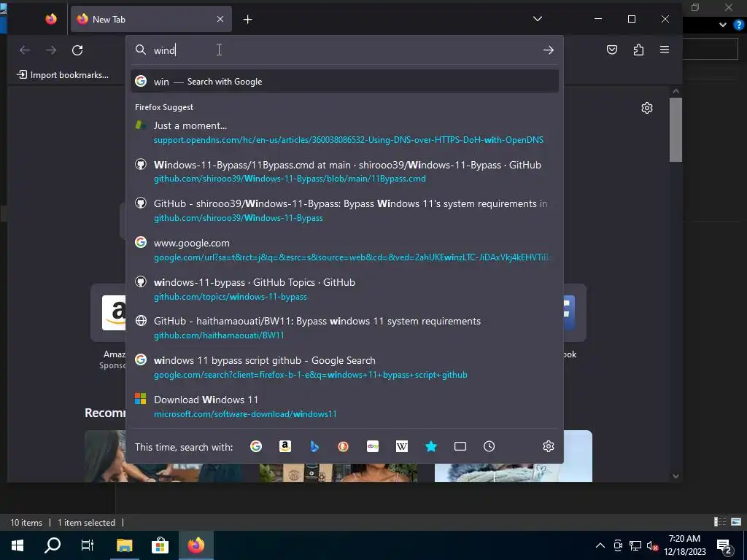This screenshot has width=747, height=560.
Task: Show hidden system tray icons
Action: click(x=600, y=545)
